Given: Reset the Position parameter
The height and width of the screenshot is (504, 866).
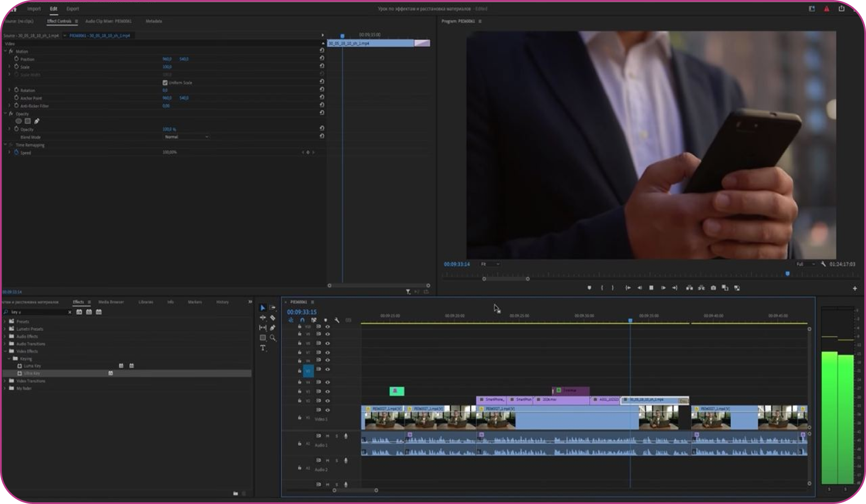Looking at the screenshot, I should pyautogui.click(x=322, y=58).
